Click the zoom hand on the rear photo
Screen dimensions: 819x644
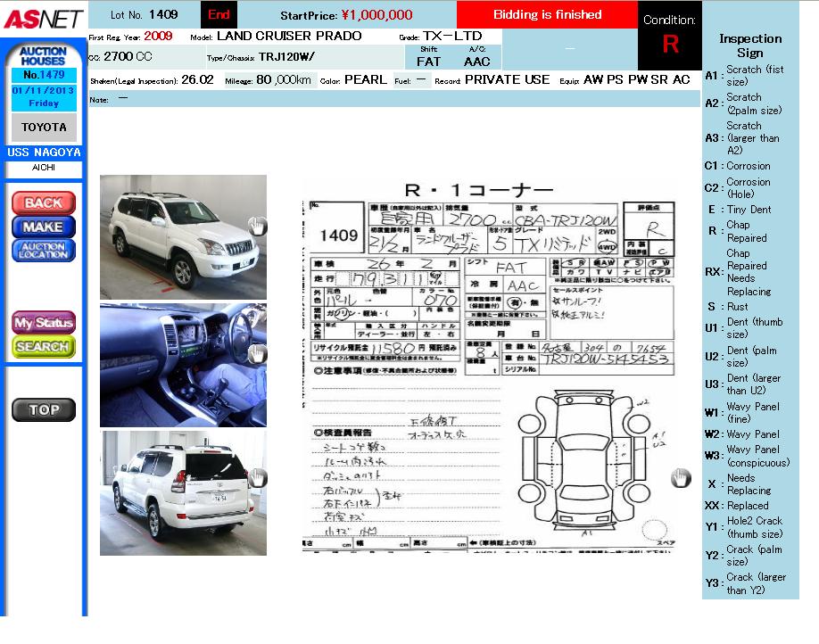(x=257, y=478)
